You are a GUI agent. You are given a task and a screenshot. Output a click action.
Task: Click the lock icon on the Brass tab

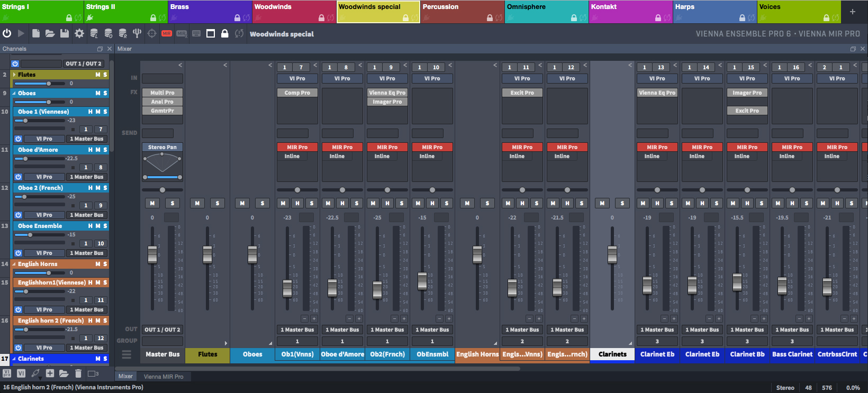[237, 18]
